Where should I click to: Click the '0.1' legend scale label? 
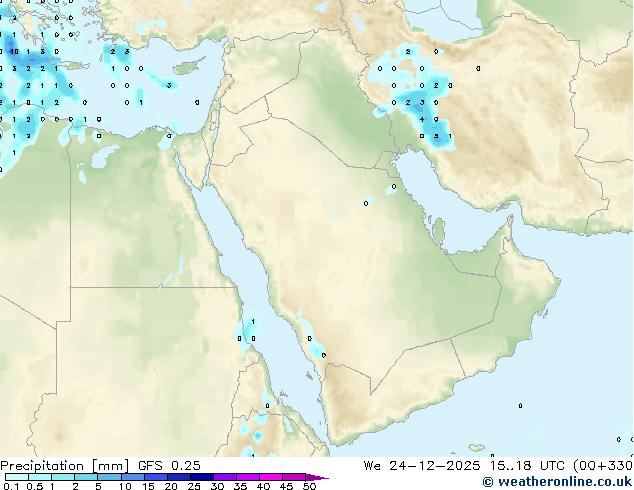[11, 486]
